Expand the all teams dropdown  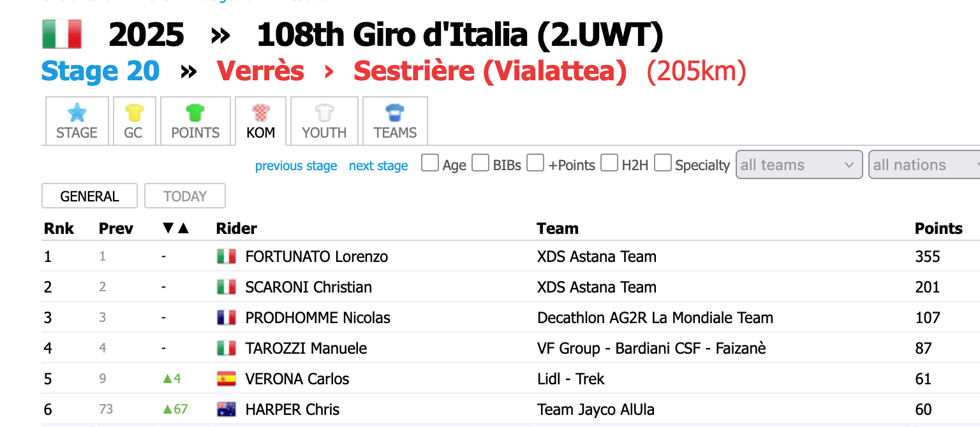tap(799, 165)
